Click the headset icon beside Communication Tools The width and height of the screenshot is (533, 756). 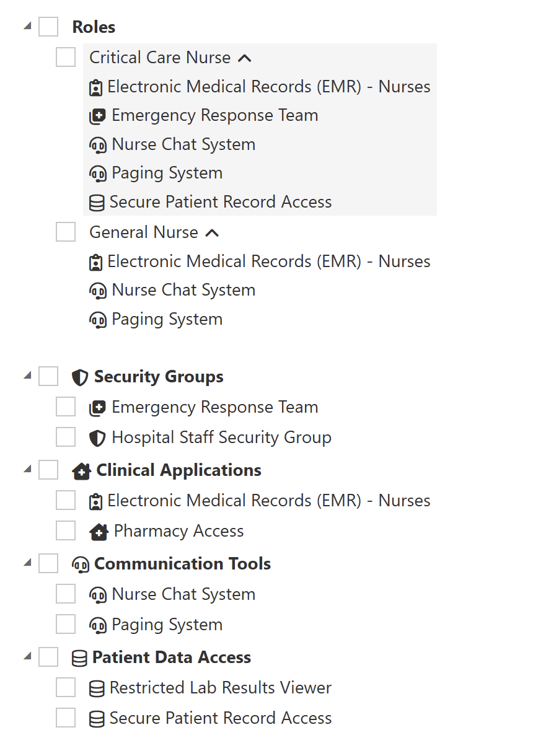80,565
